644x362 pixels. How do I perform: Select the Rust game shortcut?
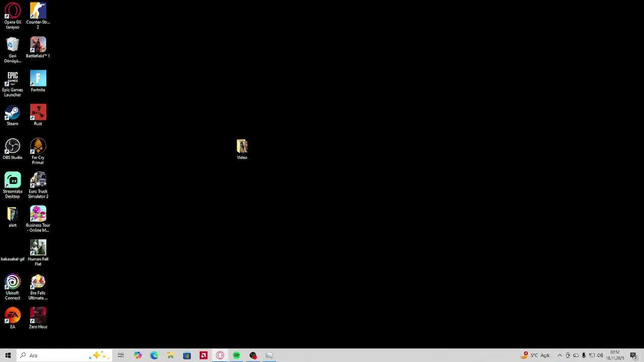click(x=38, y=115)
